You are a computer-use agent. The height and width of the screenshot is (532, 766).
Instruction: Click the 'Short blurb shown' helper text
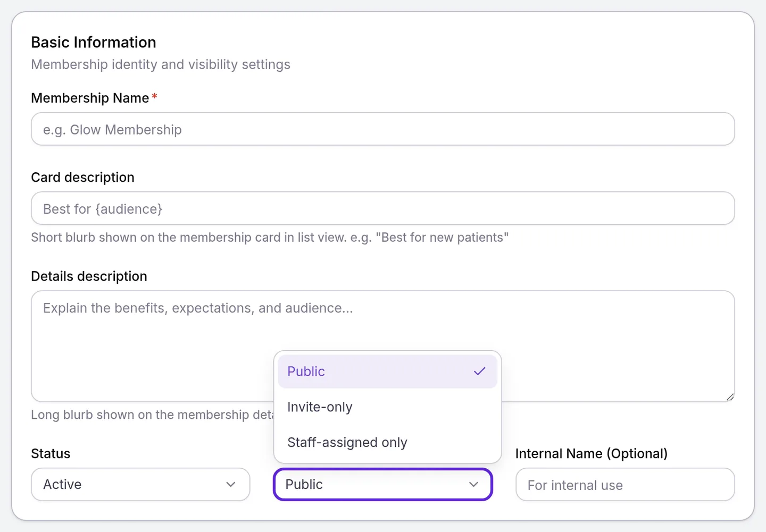[270, 238]
